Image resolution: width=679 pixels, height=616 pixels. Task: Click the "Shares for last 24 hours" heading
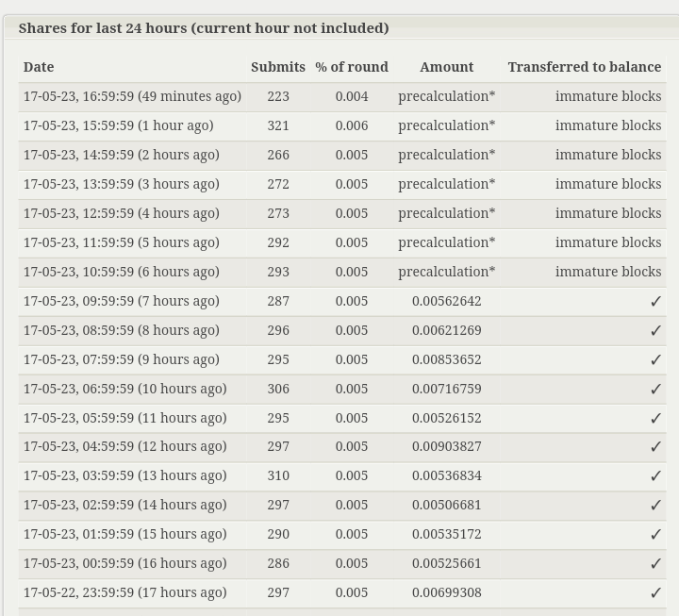coord(204,28)
